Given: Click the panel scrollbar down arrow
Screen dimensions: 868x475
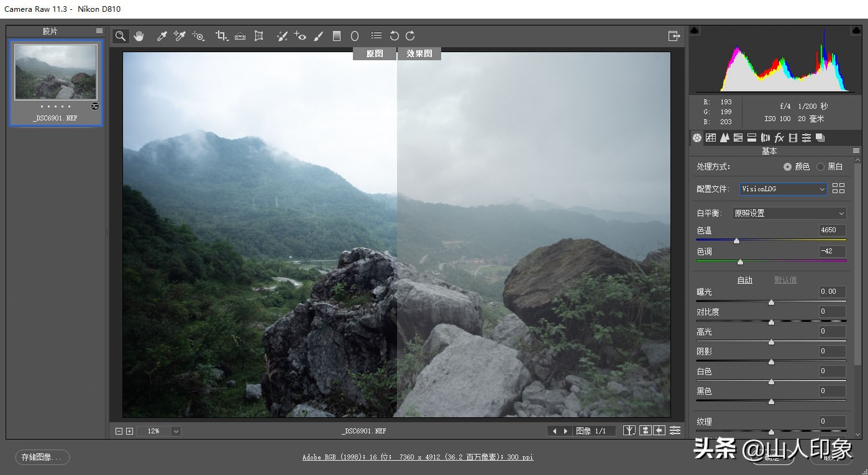Looking at the screenshot, I should 858,435.
